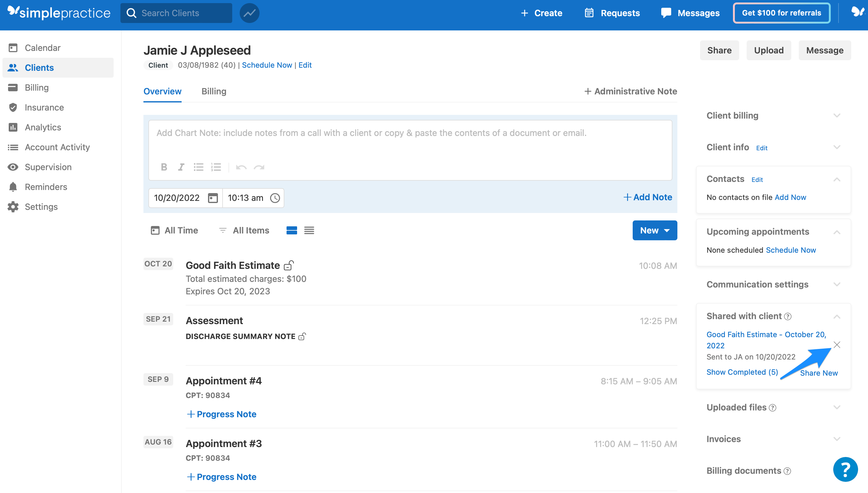Undo the last chart note edit
Image resolution: width=868 pixels, height=493 pixels.
coord(241,167)
